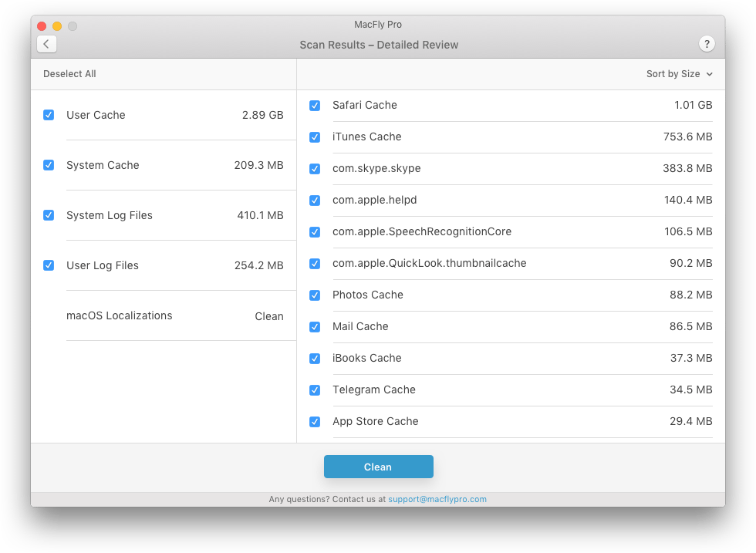
Task: Uncheck com.skype.skype checkbox
Action: click(x=315, y=169)
